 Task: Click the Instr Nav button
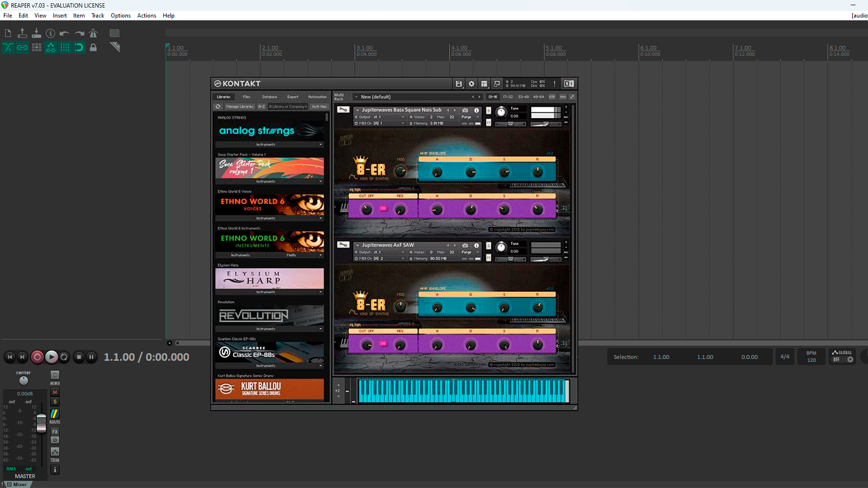pyautogui.click(x=319, y=107)
